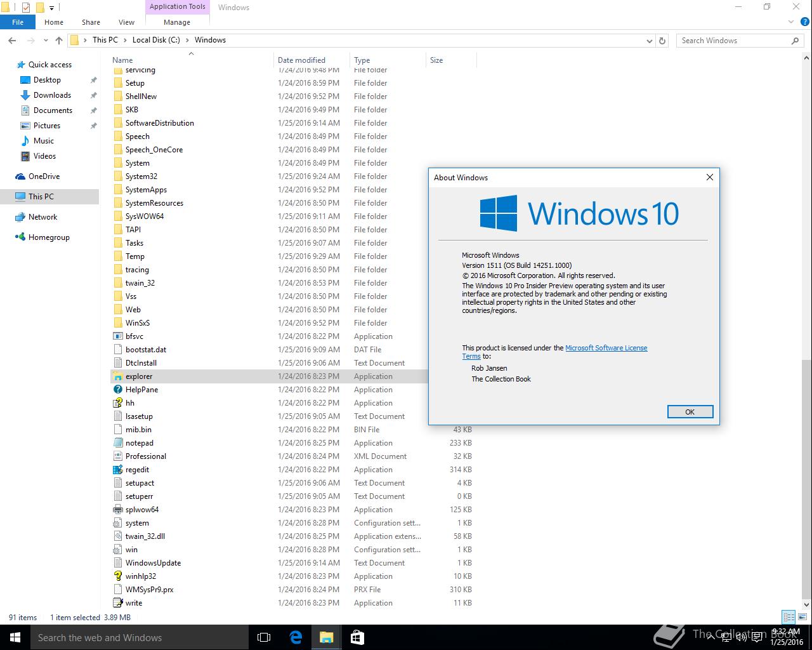This screenshot has width=812, height=650.
Task: Click the HelpPane application icon
Action: 117,390
